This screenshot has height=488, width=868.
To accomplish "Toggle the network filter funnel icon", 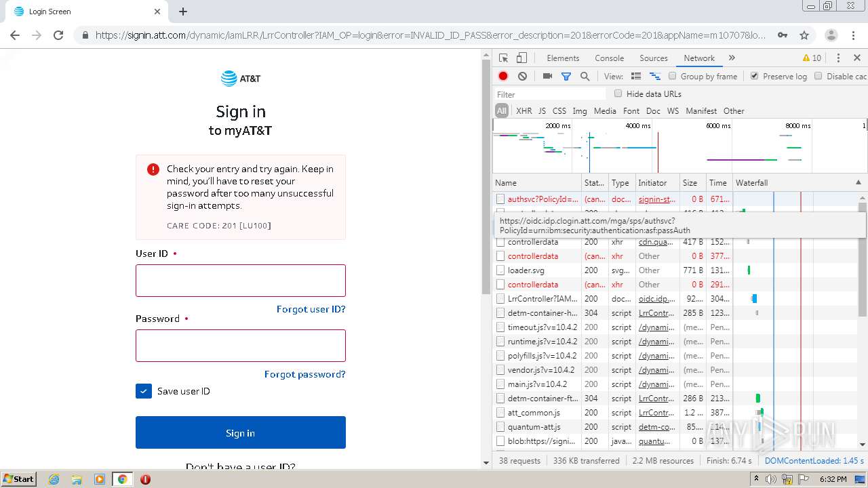I will (566, 77).
